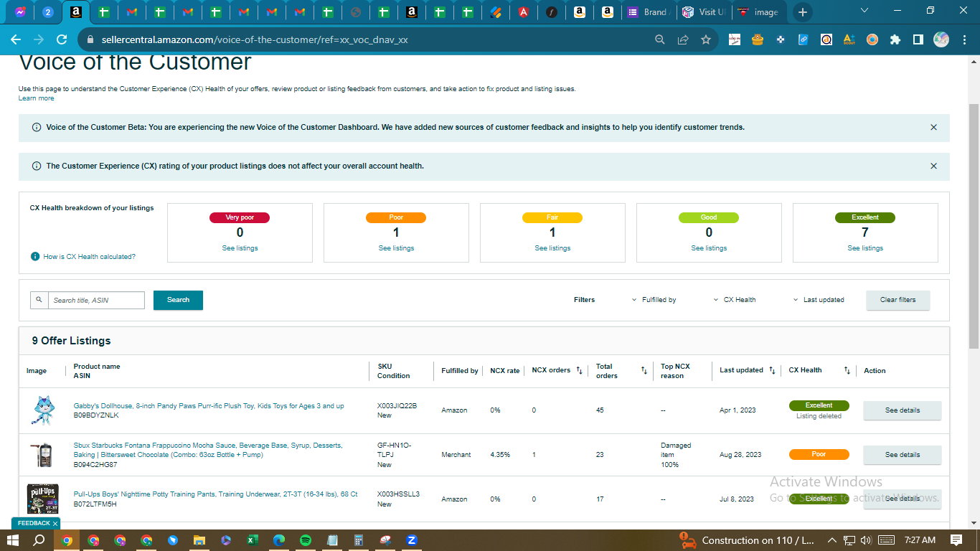Click the Pull-Ups product thumbnail
980x551 pixels.
click(x=43, y=499)
